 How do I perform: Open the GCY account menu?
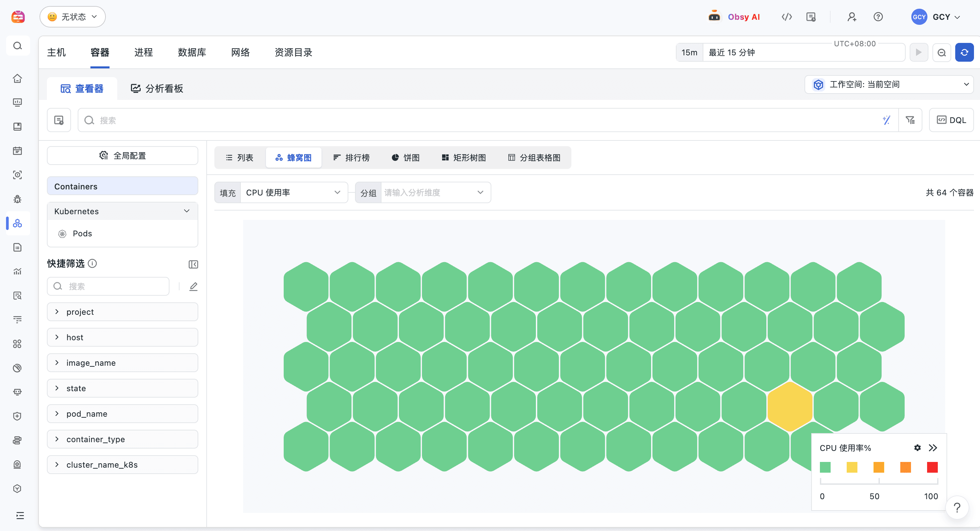point(936,17)
